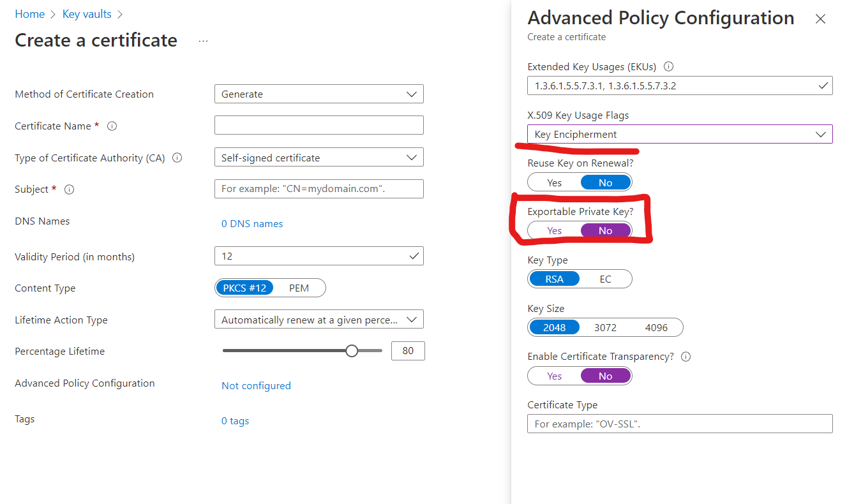Open the X.509 Key Usage Flags dropdown
847x504 pixels.
tap(680, 134)
